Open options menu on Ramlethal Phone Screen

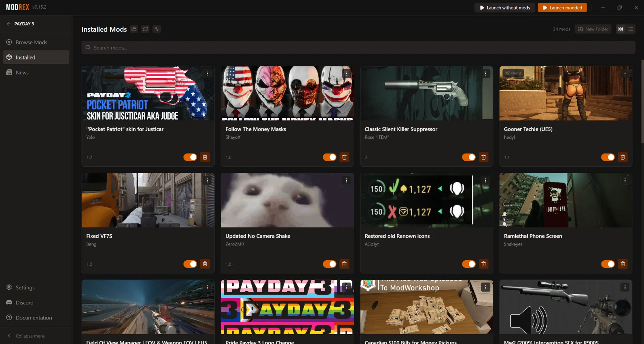click(625, 180)
